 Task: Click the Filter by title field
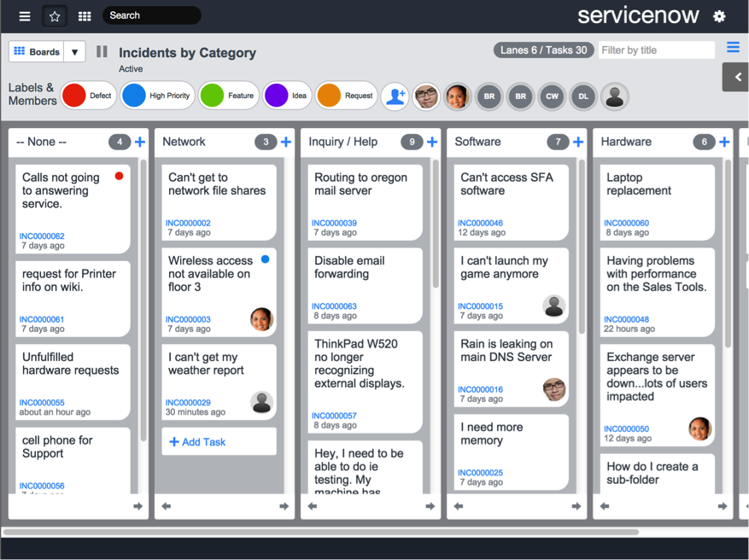point(657,50)
